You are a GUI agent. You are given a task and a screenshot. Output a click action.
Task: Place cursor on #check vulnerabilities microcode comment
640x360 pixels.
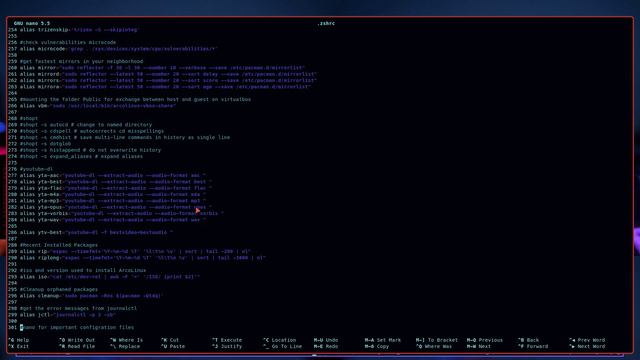pos(68,42)
